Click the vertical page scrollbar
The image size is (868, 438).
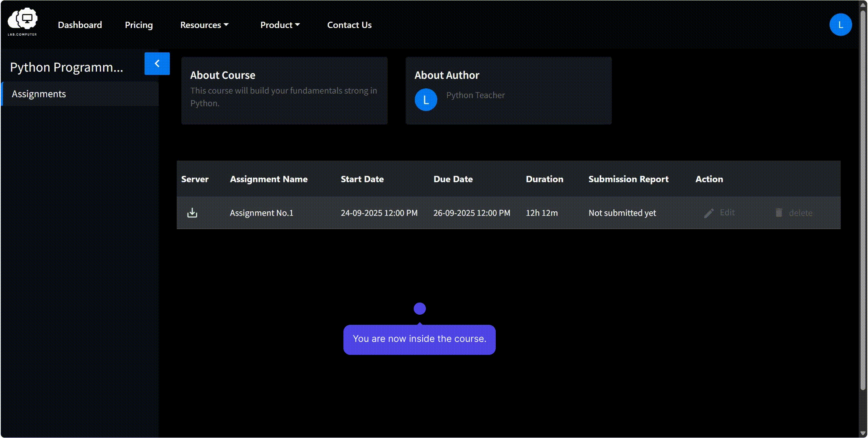(863, 201)
